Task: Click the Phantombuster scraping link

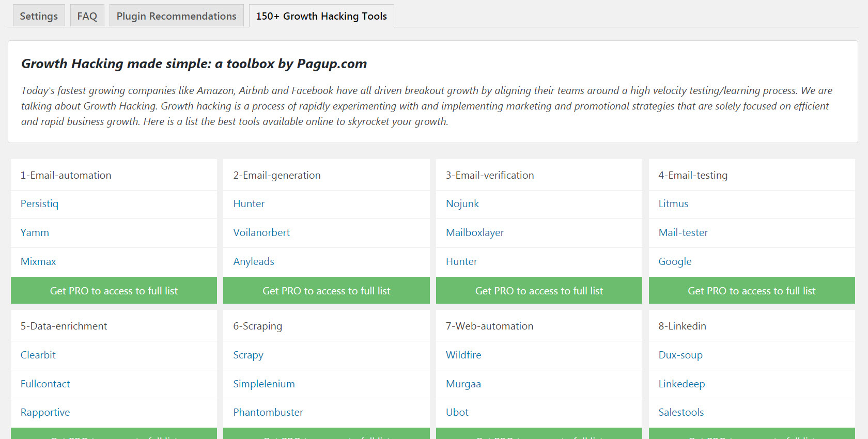Action: (268, 412)
